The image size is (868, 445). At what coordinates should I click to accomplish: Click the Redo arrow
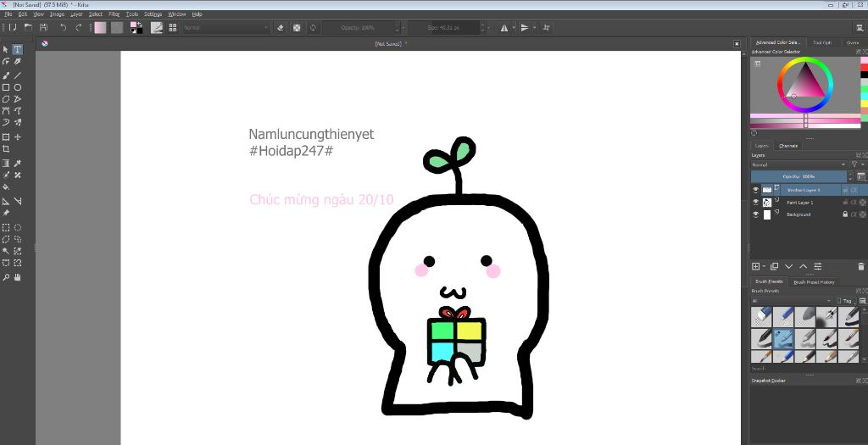point(79,27)
